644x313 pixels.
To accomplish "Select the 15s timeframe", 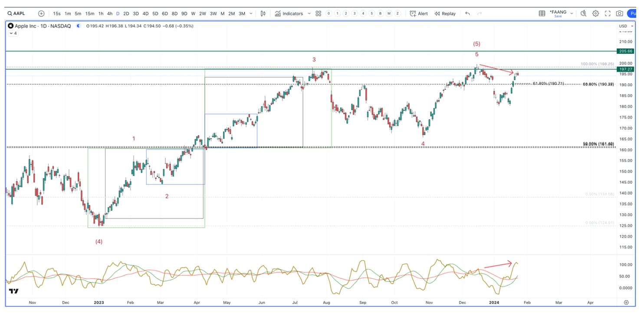I will (57, 13).
